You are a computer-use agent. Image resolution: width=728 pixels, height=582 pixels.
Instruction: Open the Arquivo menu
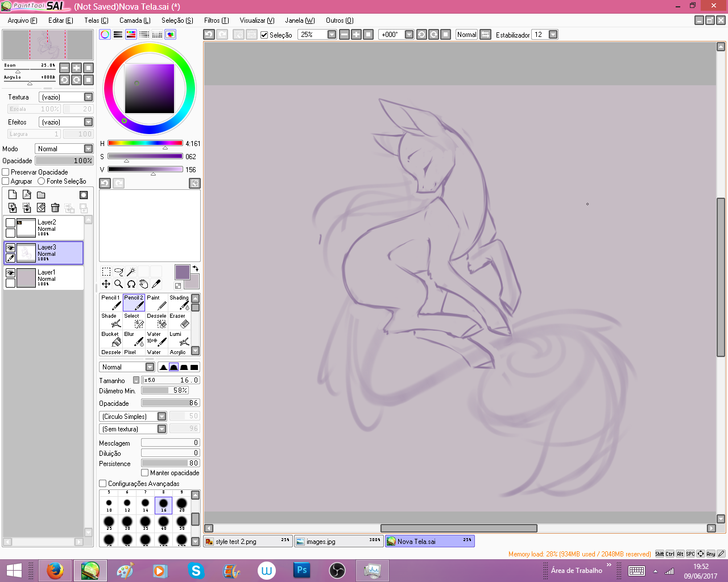23,20
